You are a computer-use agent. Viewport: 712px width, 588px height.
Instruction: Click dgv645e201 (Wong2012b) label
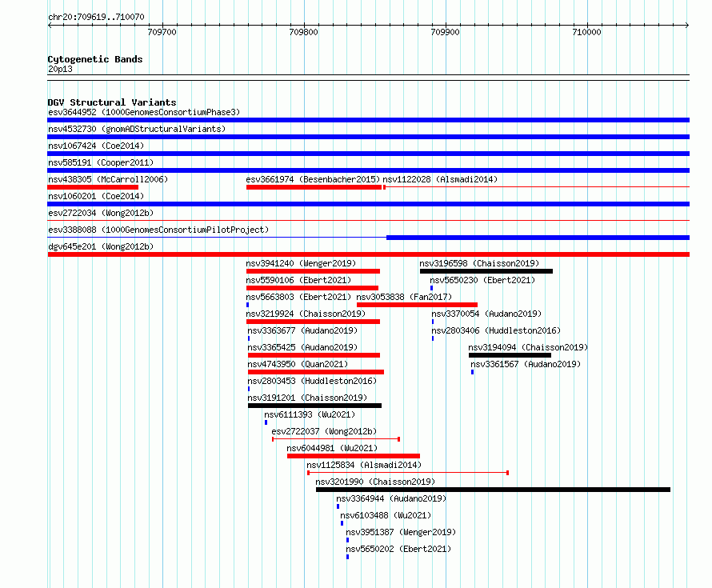point(101,246)
